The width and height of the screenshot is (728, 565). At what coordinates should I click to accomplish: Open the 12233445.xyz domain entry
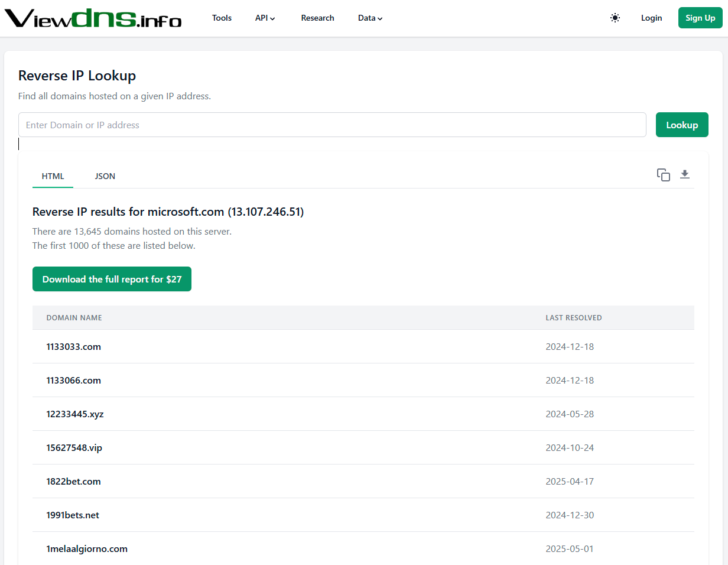(75, 414)
